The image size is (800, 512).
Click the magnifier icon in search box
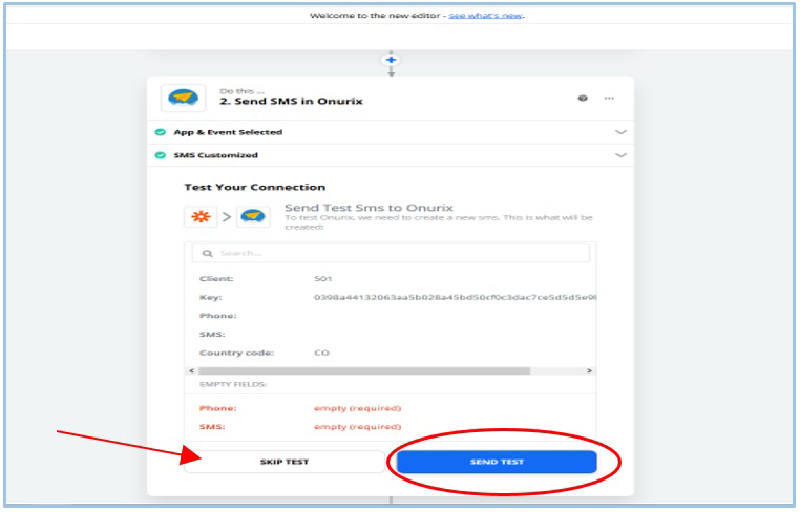coord(207,253)
